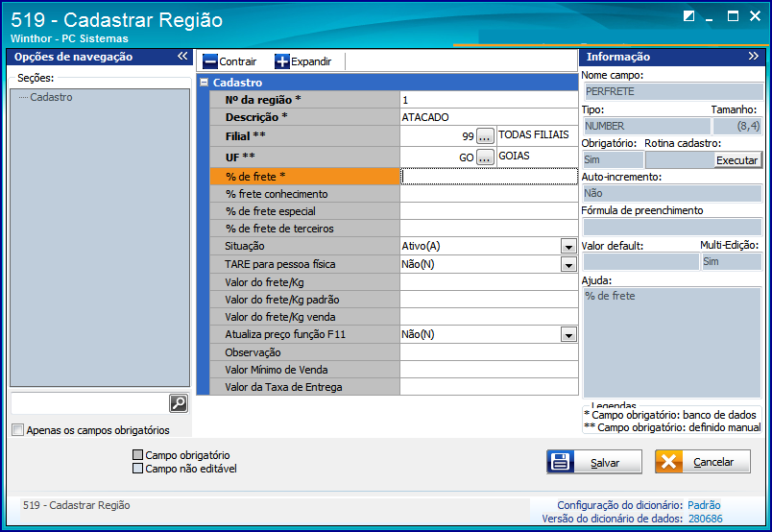Click the Contrair minus icon
This screenshot has height=532, width=772.
point(210,61)
